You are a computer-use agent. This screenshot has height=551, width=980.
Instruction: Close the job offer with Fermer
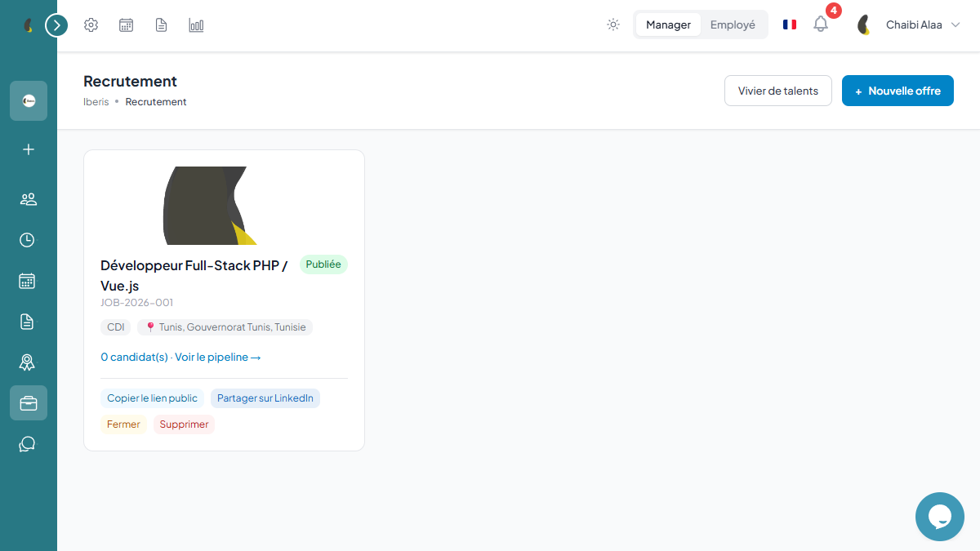coord(123,424)
